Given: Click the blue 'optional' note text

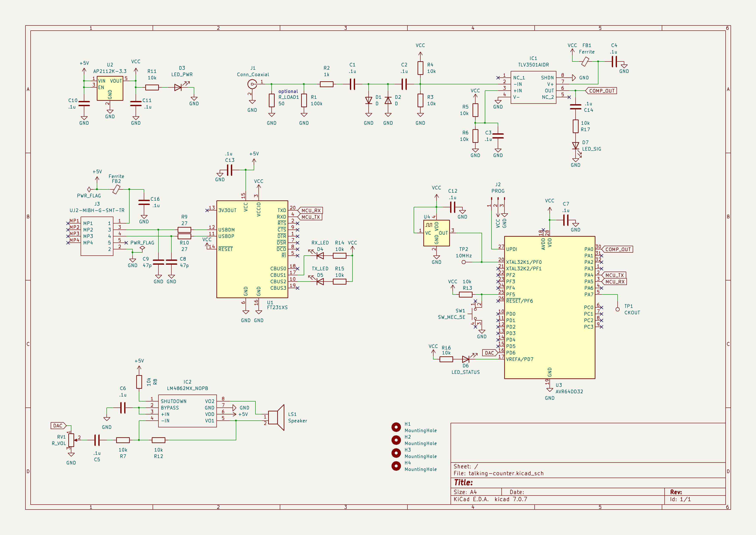Looking at the screenshot, I should [x=288, y=91].
